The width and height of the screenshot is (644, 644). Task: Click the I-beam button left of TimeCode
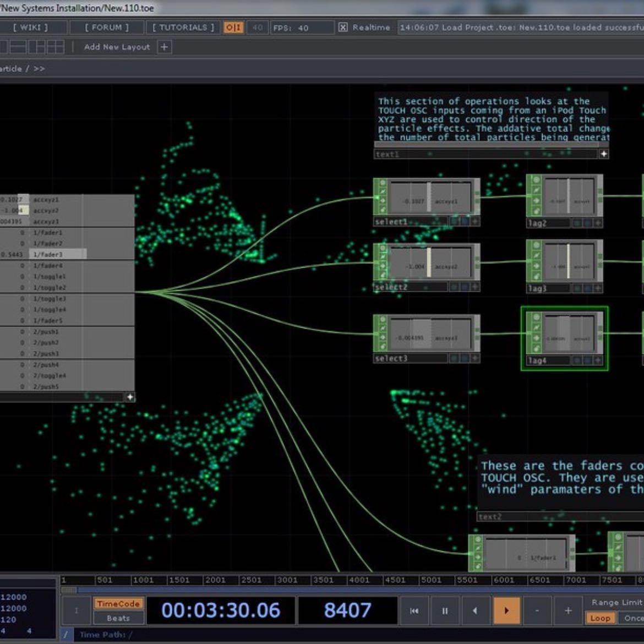(76, 611)
